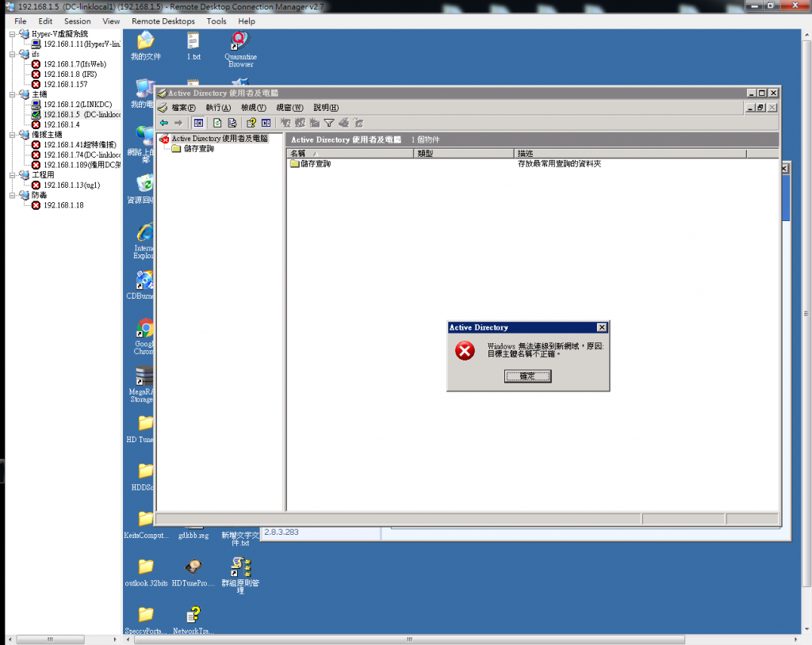Select 192.168.1.5 (DC-linklocal) server
The height and width of the screenshot is (645, 812).
[82, 115]
